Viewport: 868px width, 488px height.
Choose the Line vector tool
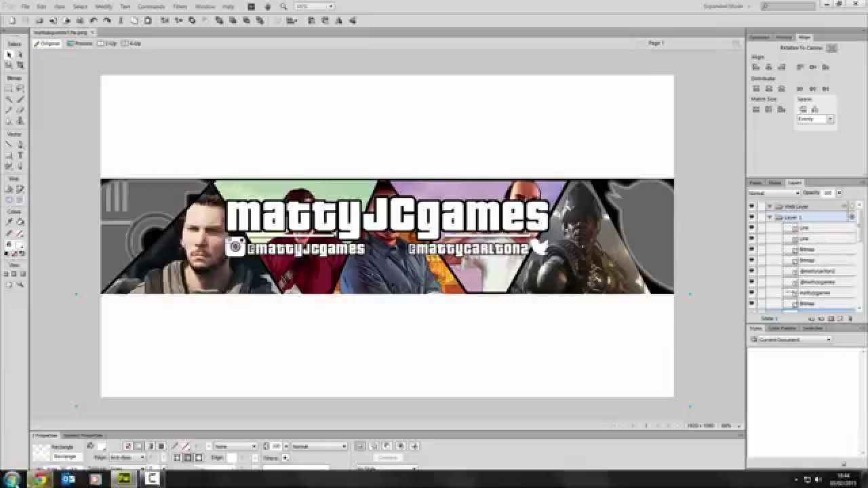tap(9, 144)
